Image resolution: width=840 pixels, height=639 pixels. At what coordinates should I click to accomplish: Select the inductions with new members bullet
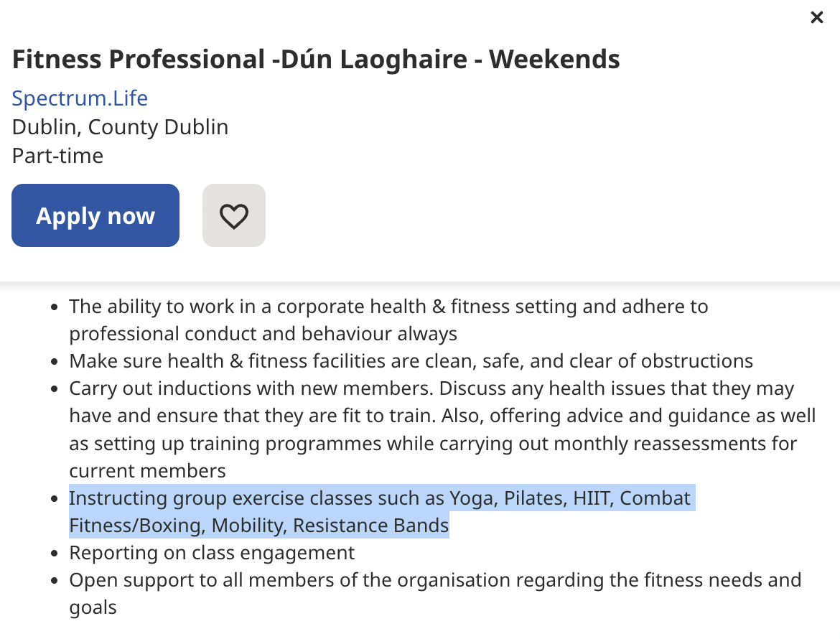[x=431, y=388]
